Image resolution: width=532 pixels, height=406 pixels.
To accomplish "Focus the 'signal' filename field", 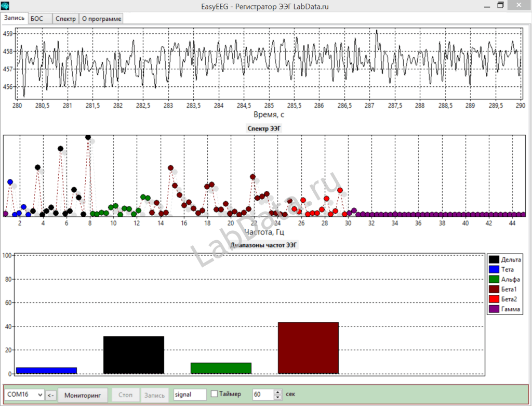I will (x=190, y=395).
